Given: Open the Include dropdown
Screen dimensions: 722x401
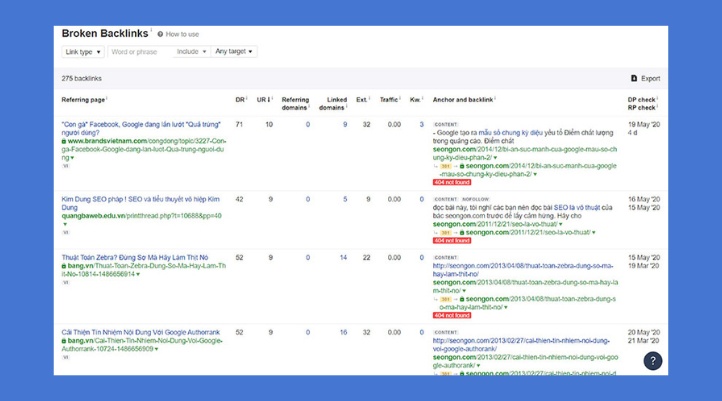Looking at the screenshot, I should (x=192, y=52).
